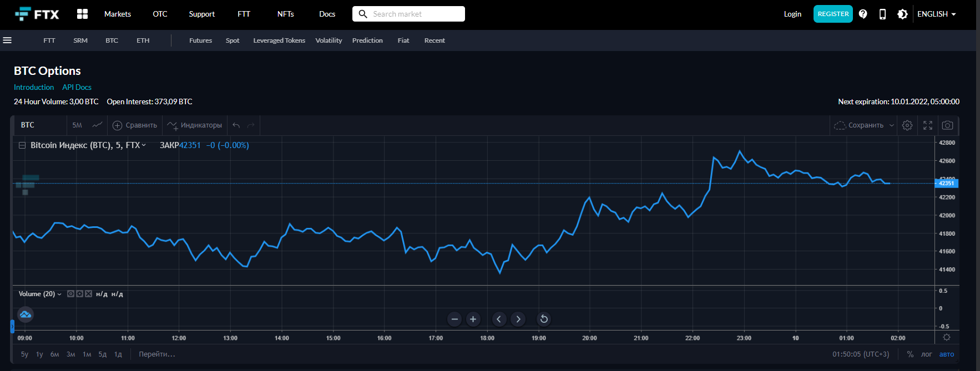Select the Recent tab
This screenshot has width=980, height=371.
[x=435, y=40]
